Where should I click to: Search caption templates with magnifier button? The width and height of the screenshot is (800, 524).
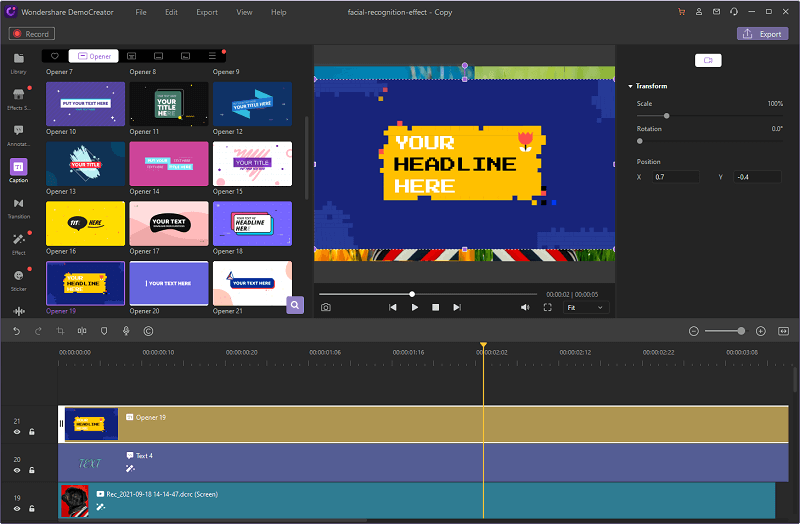click(295, 305)
